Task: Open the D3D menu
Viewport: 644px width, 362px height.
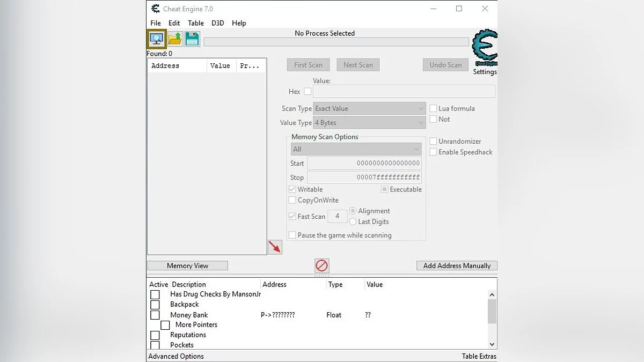Action: click(x=217, y=23)
